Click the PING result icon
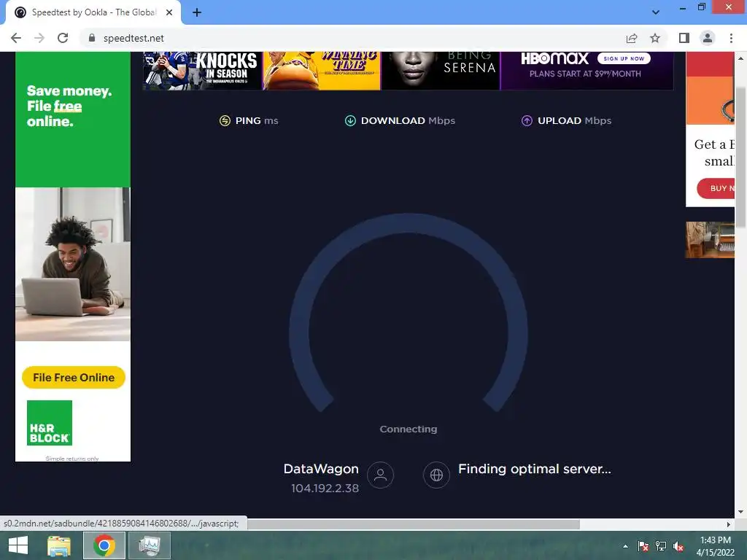 click(x=225, y=121)
